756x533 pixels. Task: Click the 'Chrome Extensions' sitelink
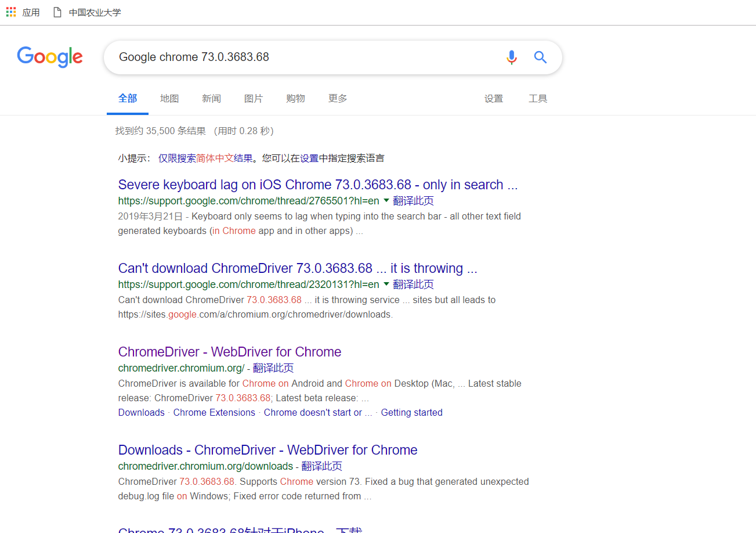pyautogui.click(x=214, y=412)
